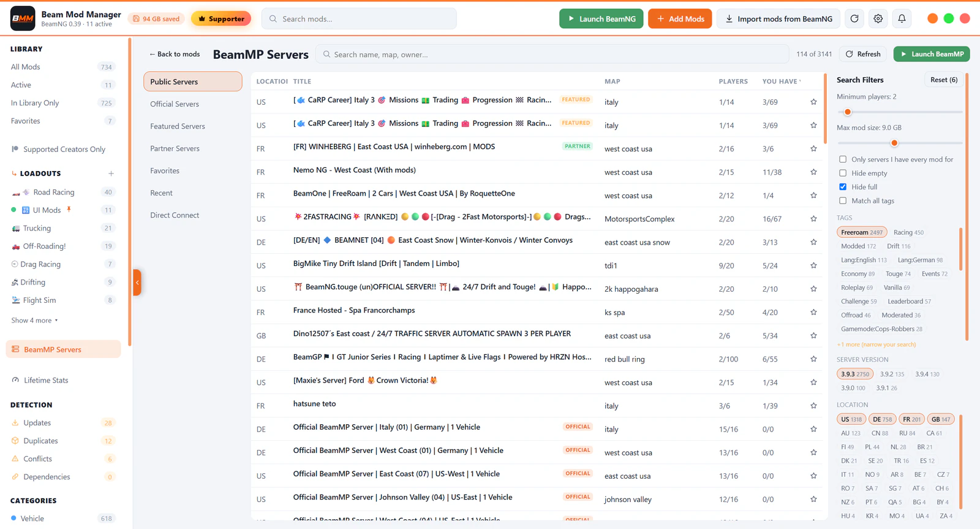Star the Official Johnson Valley (04) server
This screenshot has width=980, height=529.
click(813, 499)
